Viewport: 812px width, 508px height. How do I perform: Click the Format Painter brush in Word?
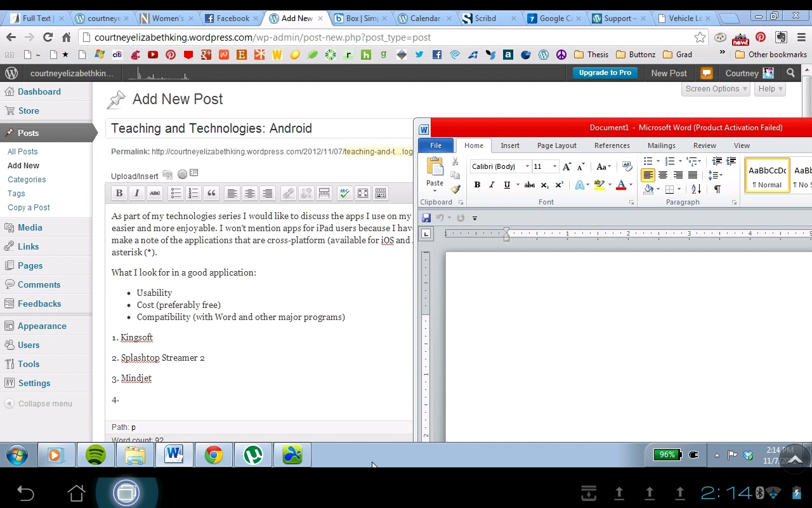pyautogui.click(x=455, y=189)
